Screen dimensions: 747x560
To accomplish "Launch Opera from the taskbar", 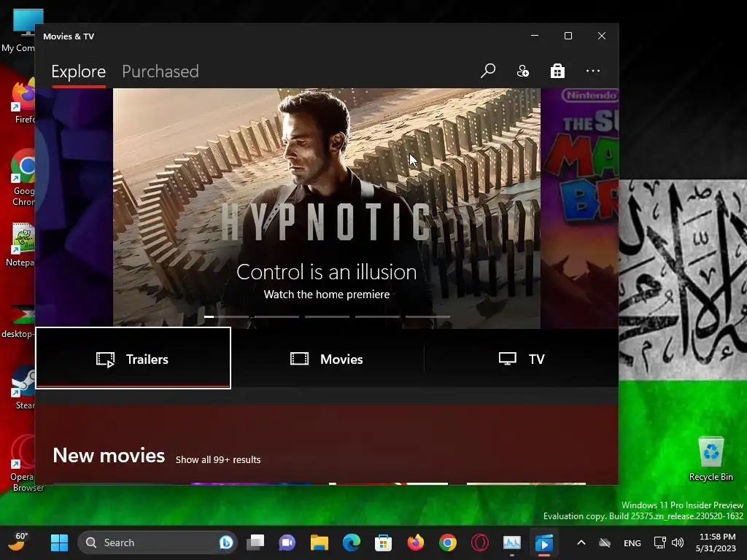I will (x=480, y=542).
